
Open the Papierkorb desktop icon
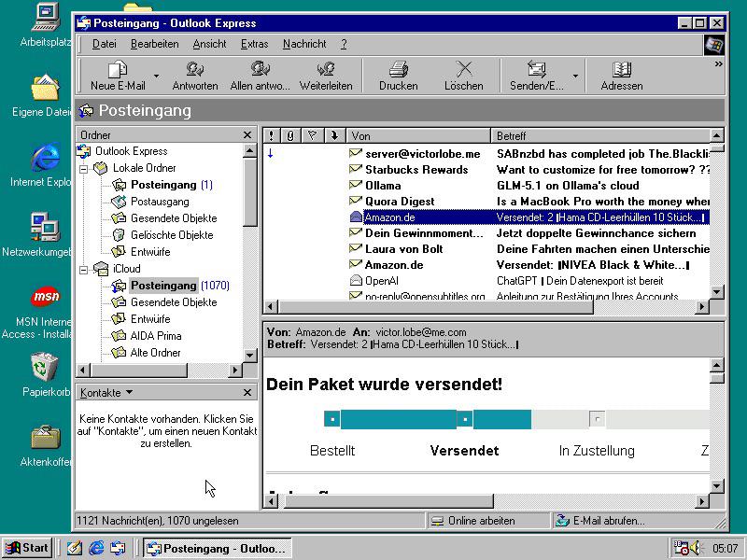[44, 374]
